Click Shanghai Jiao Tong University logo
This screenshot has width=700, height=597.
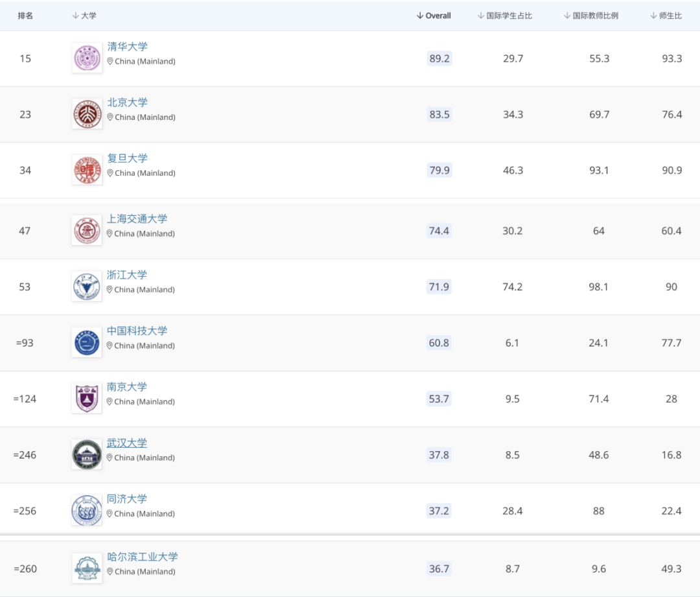[87, 231]
